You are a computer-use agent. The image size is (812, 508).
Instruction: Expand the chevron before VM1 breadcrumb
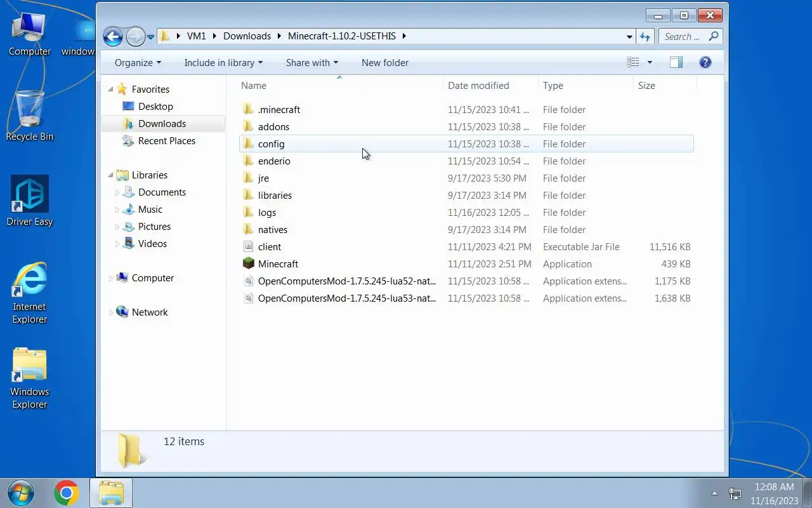[x=178, y=36]
